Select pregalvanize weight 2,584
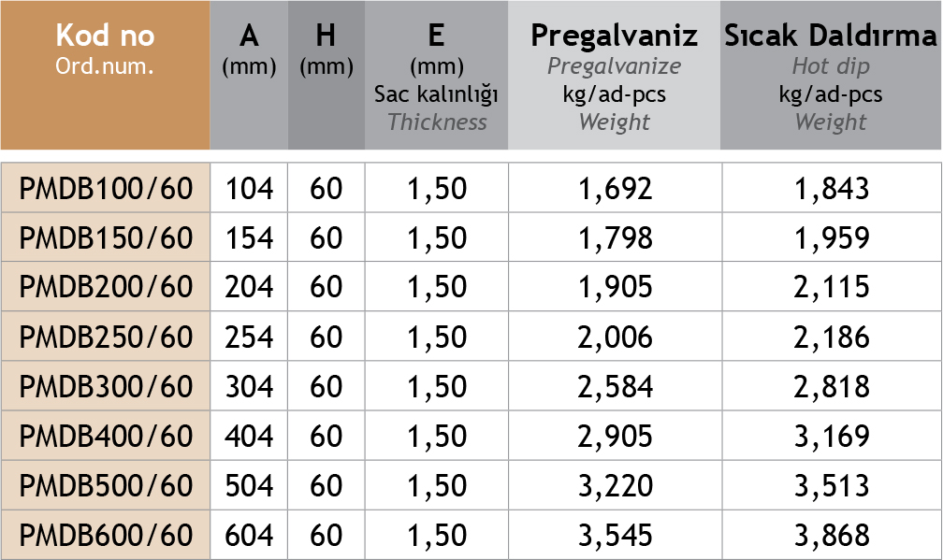The width and height of the screenshot is (943, 560). pyautogui.click(x=615, y=386)
